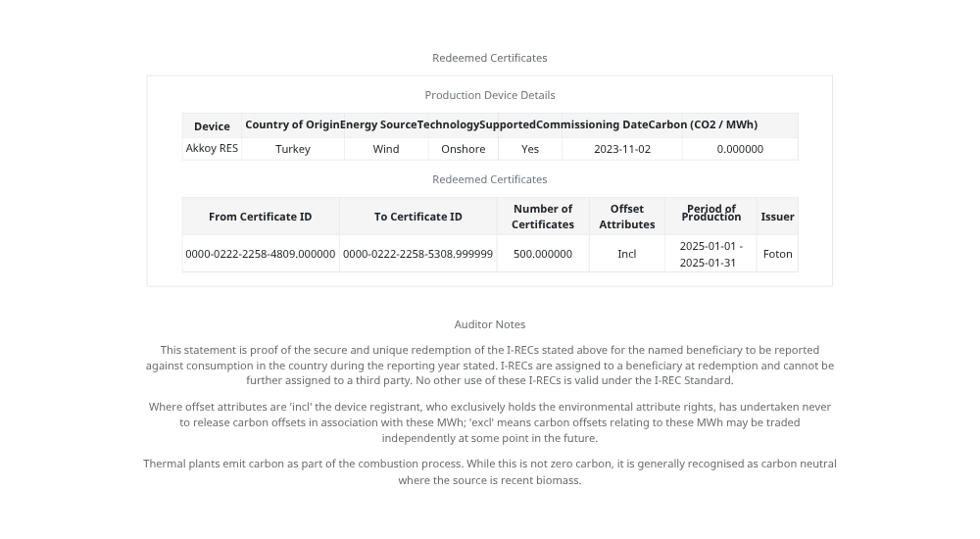Click the From Certificate ID column header
Image resolution: width=980 pixels, height=539 pixels.
tap(260, 217)
